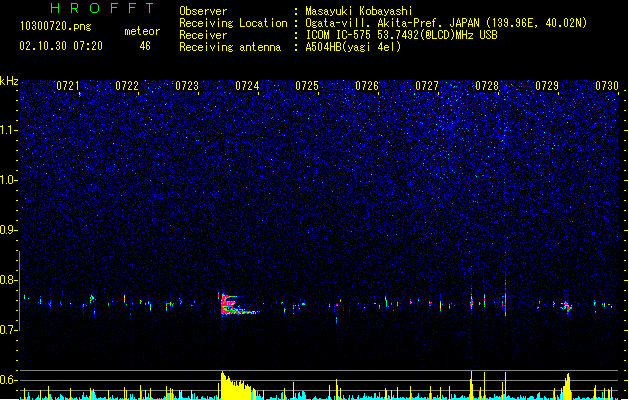
Task: Click the 0723 time marker
Action: (187, 86)
